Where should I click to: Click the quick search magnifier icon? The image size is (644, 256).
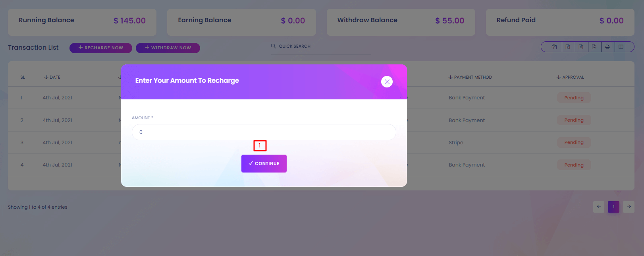[274, 46]
